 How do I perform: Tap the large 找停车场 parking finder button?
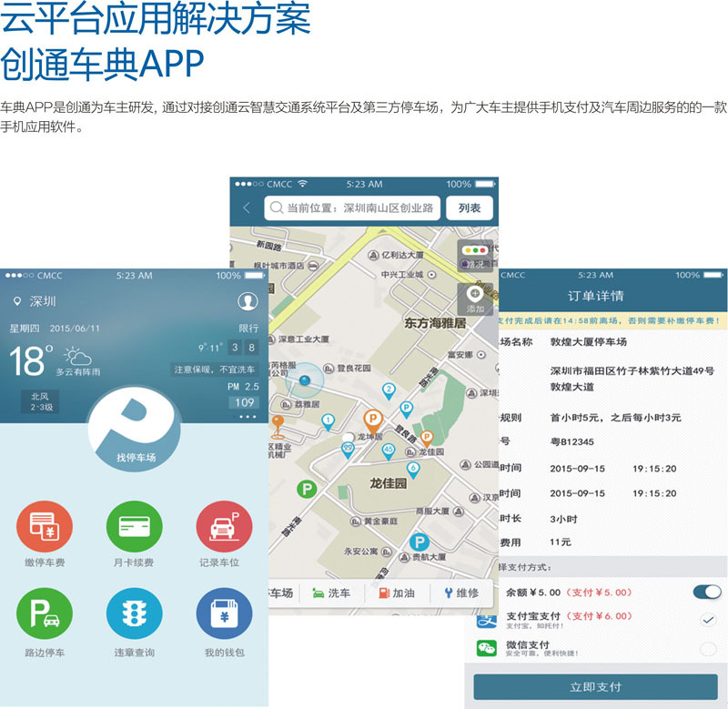135,430
